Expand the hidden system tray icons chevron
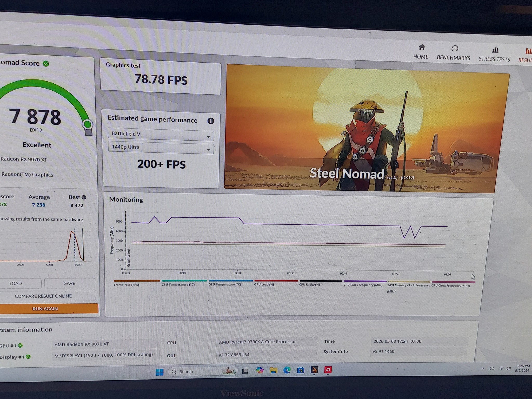The image size is (532, 399). (483, 369)
